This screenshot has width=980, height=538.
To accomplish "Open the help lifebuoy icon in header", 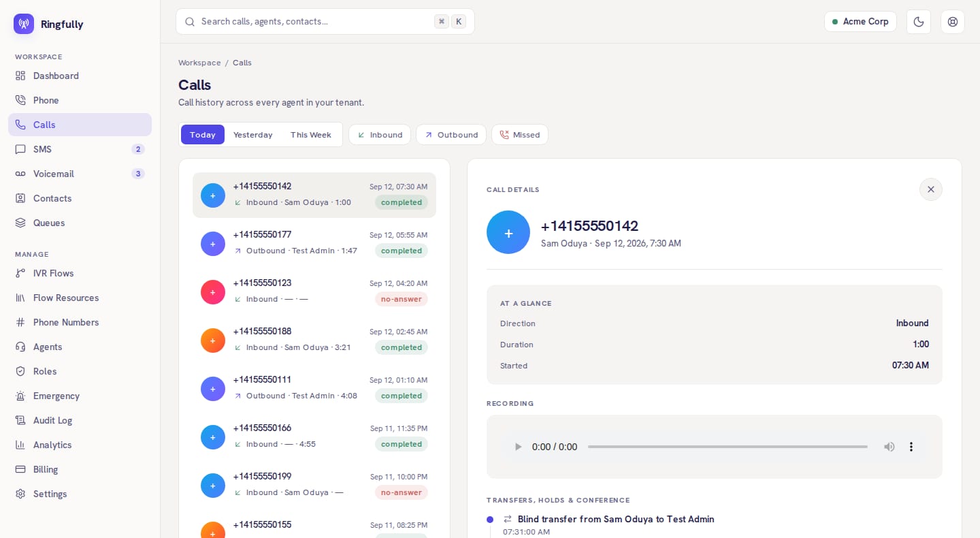I will 953,22.
